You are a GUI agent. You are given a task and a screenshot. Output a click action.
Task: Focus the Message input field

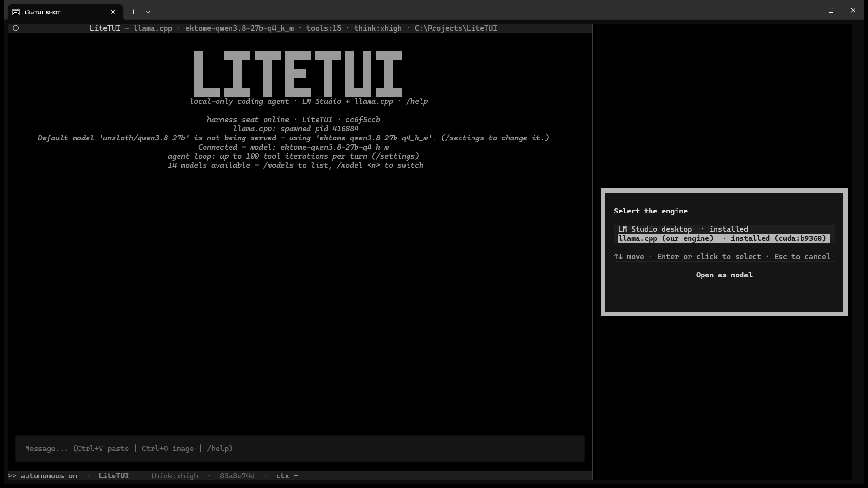(x=300, y=449)
